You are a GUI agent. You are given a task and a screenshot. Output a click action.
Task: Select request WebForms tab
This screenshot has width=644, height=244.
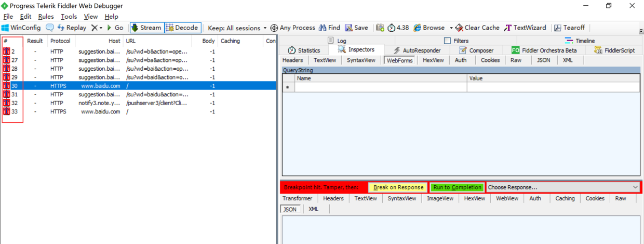coord(399,60)
